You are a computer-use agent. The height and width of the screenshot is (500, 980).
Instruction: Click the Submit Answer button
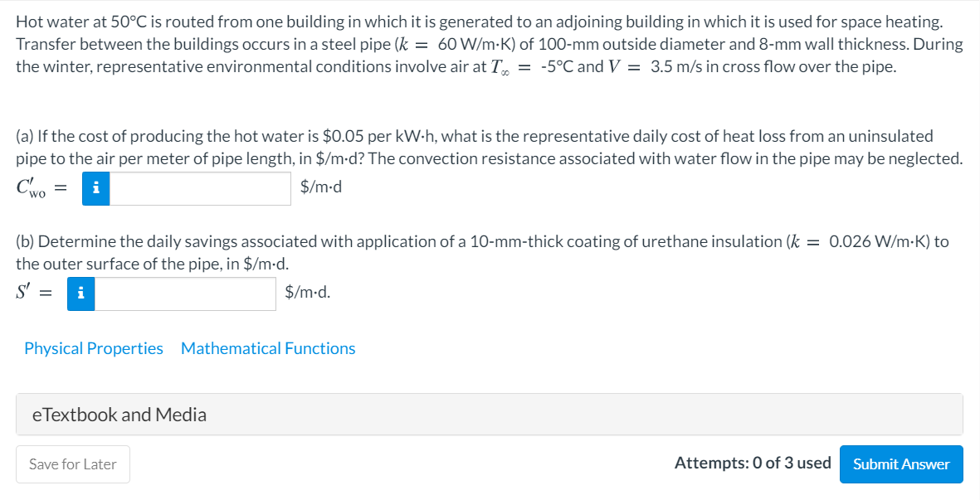point(901,464)
